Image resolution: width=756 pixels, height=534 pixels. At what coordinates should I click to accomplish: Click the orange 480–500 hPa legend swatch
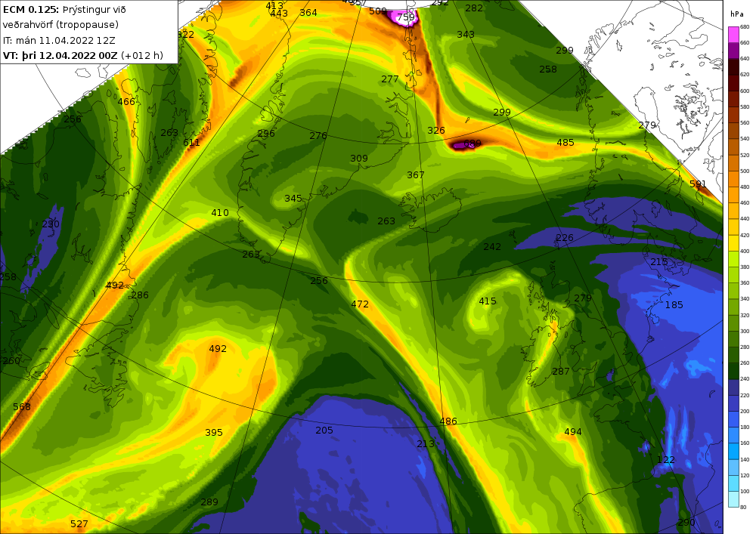pos(733,179)
